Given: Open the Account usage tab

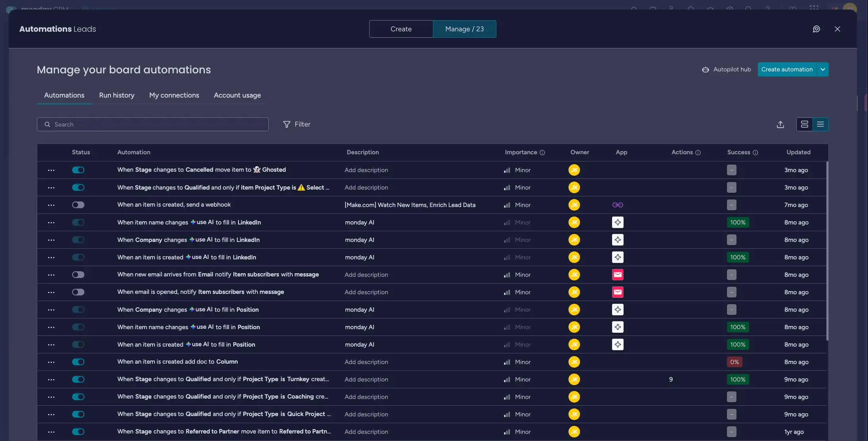Looking at the screenshot, I should (x=237, y=95).
